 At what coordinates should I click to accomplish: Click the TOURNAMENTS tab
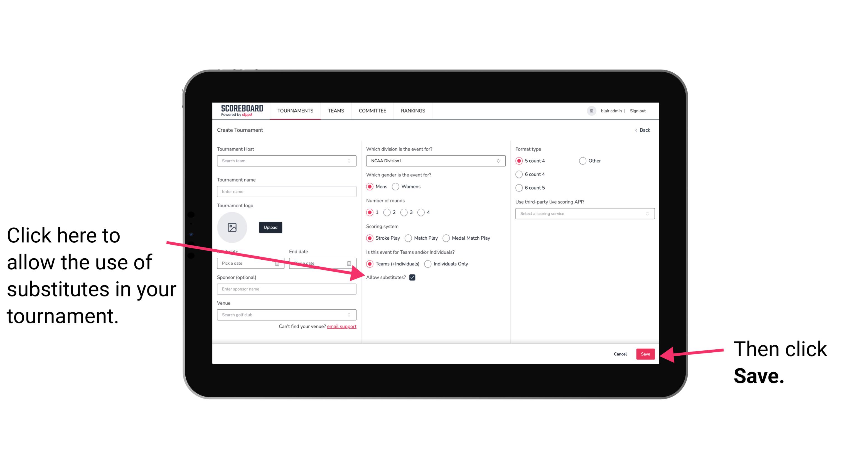click(294, 110)
